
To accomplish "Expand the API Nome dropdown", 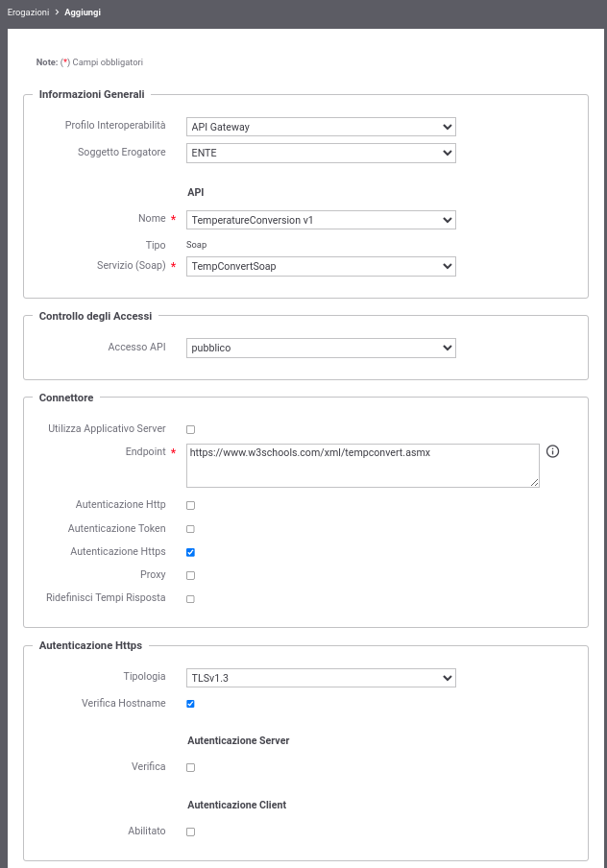I will pos(321,220).
